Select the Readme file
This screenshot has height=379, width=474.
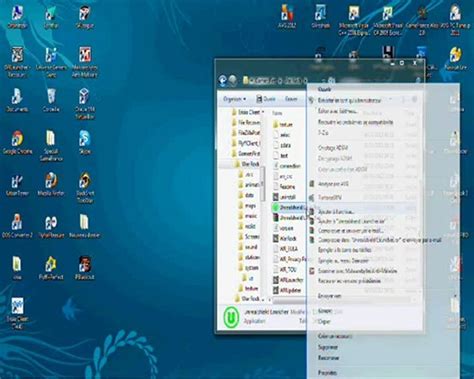point(284,186)
